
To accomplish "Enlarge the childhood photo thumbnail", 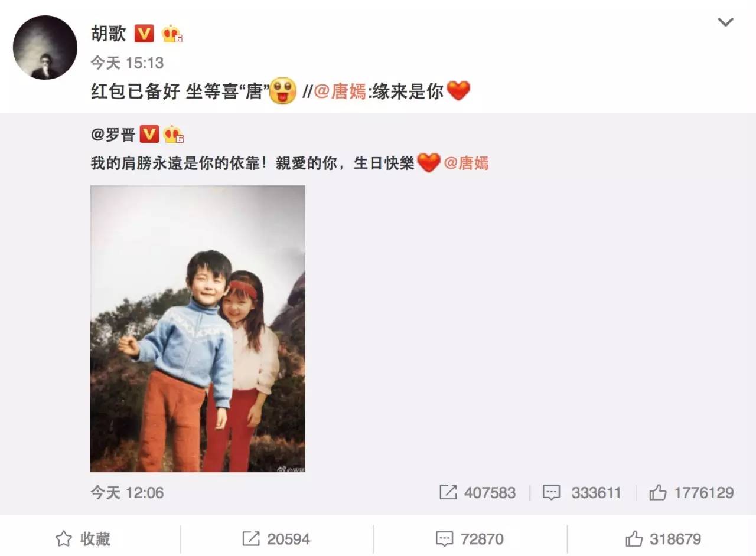I will 198,329.
